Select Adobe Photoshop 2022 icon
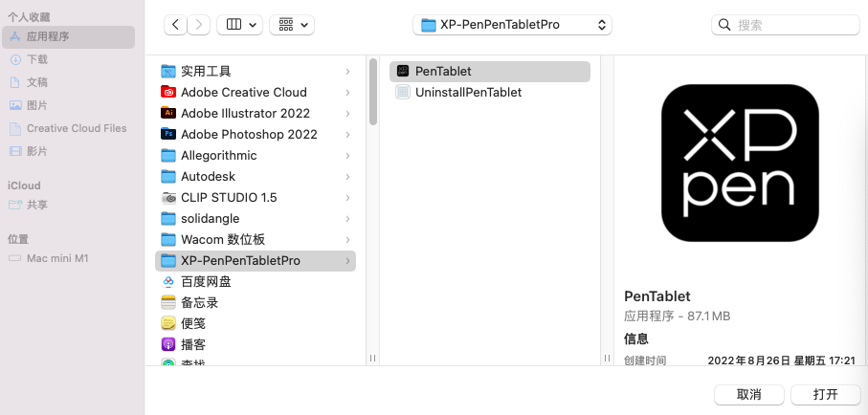This screenshot has width=868, height=415. (168, 135)
